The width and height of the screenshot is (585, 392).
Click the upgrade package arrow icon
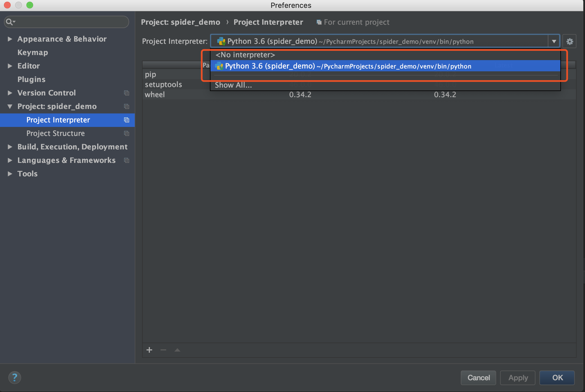177,350
